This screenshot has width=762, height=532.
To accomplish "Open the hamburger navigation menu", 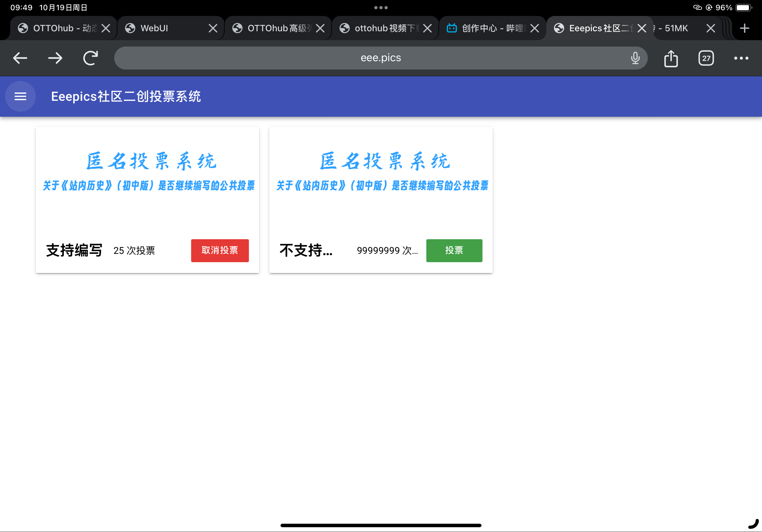I will [x=20, y=97].
